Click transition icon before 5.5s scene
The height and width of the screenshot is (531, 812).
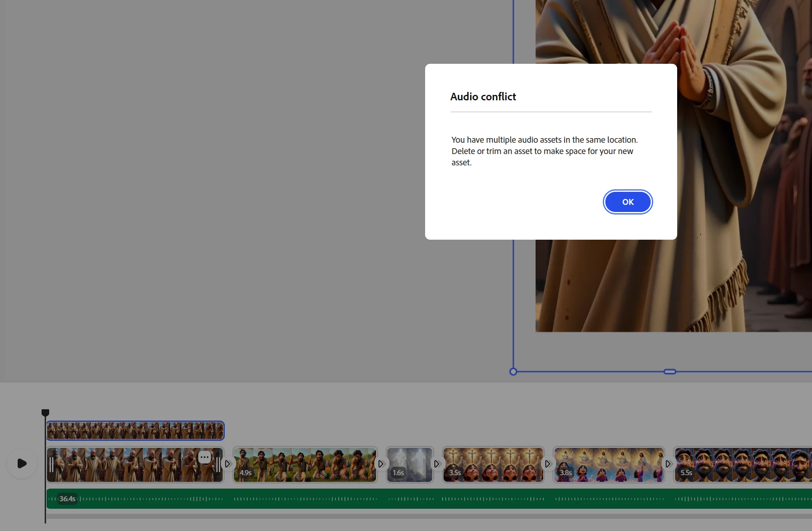click(668, 464)
